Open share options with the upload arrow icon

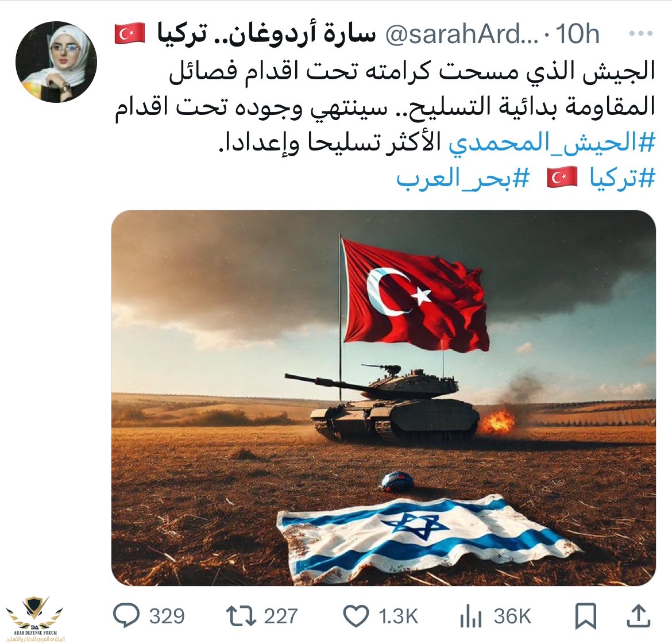tap(639, 616)
